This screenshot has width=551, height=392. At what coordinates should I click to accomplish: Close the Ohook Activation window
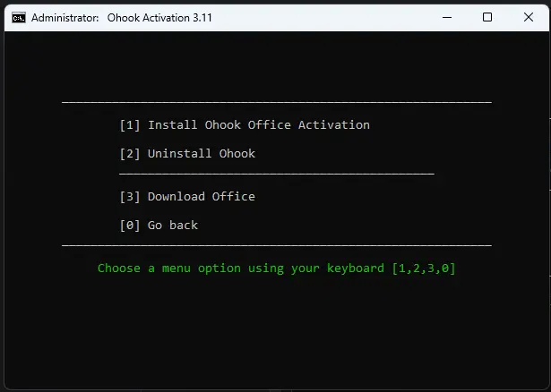pyautogui.click(x=529, y=17)
